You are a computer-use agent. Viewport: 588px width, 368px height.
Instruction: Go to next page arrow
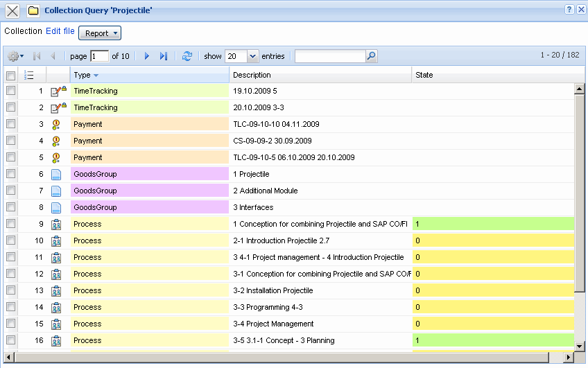[147, 56]
